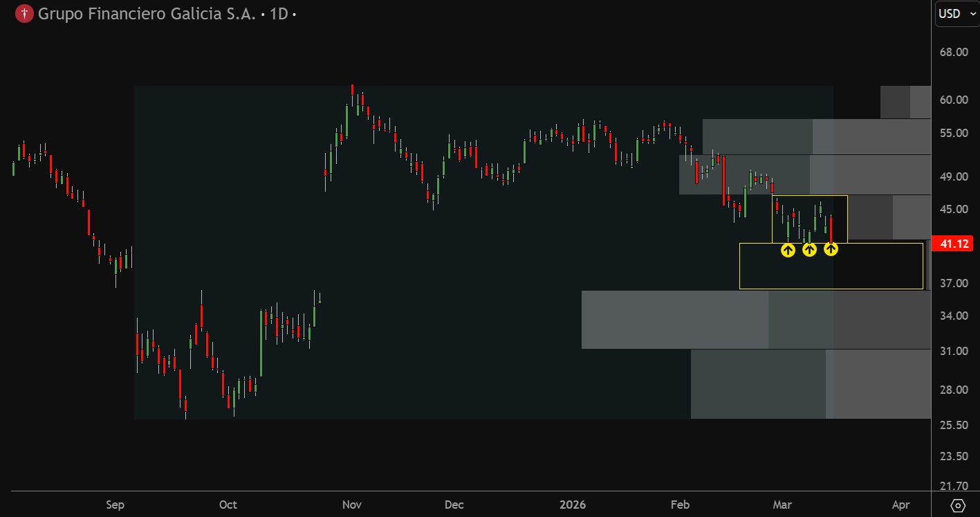Select the middle yellow up-arrow marker
Screen dimensions: 980x517
[x=809, y=250]
